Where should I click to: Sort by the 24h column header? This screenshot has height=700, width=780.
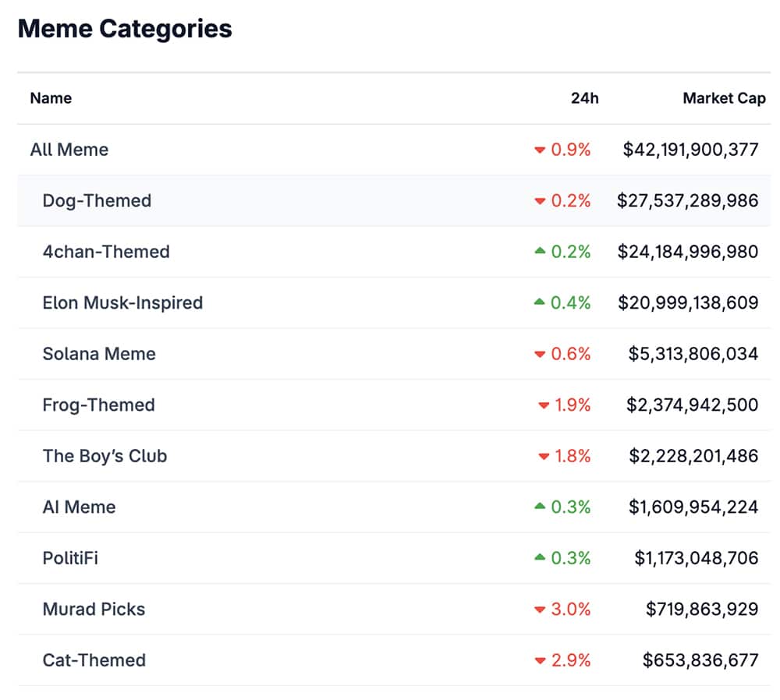(x=584, y=98)
